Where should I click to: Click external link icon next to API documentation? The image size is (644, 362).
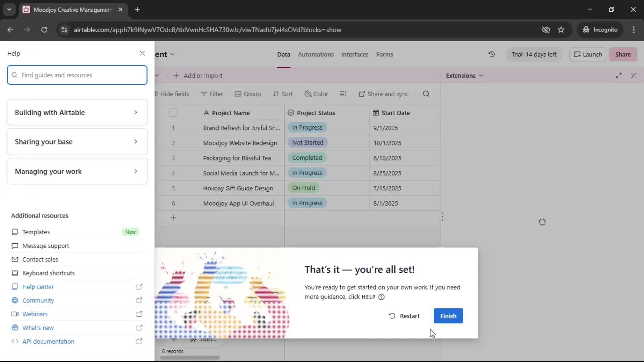(x=139, y=342)
